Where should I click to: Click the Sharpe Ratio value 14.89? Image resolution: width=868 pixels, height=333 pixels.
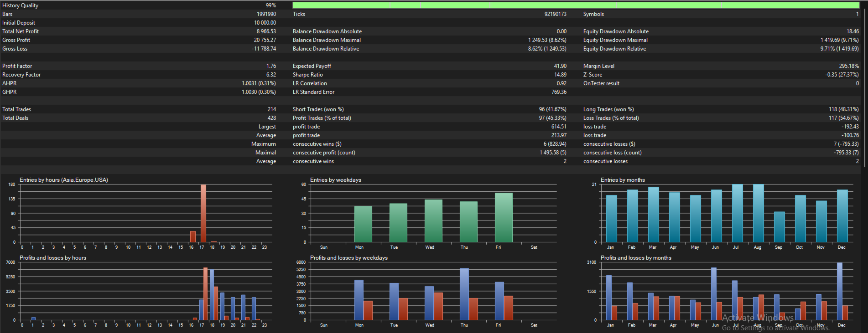[560, 75]
